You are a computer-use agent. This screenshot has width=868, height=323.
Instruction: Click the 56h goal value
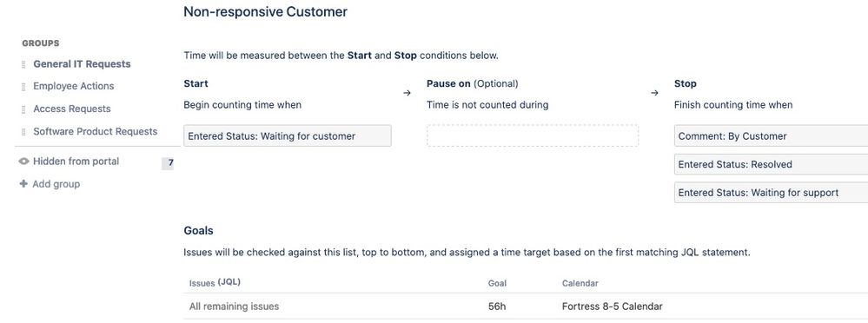(x=496, y=307)
